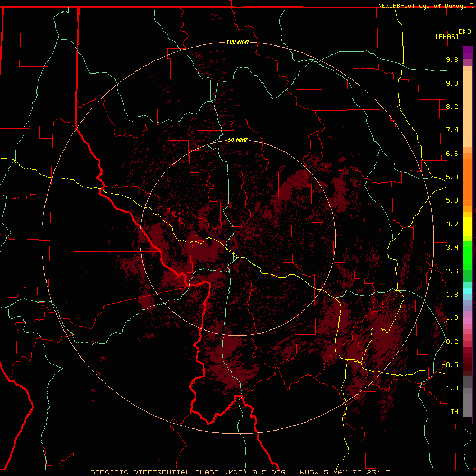This screenshot has width=476, height=476.
Task: Pick the 5.8 scale value
Action: (452, 177)
